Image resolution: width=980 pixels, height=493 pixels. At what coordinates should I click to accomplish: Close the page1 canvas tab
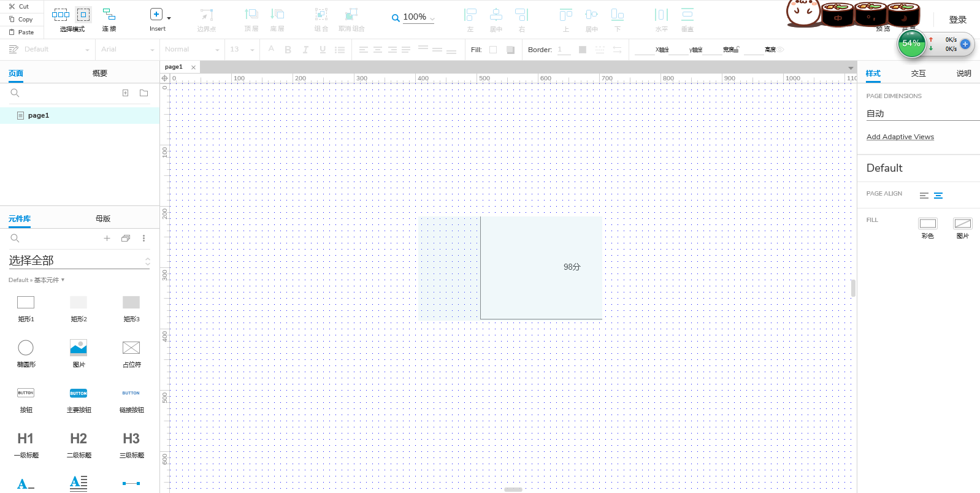(x=193, y=67)
